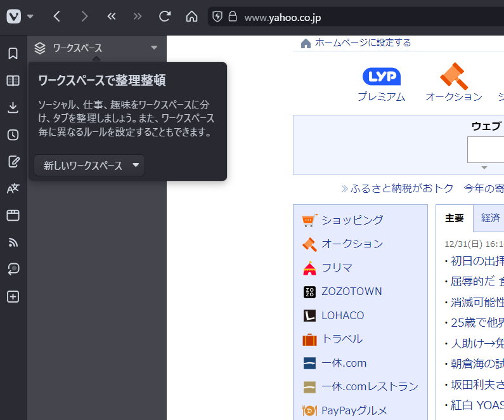
Task: Open the ZOZOTOWN link
Action: (x=351, y=291)
